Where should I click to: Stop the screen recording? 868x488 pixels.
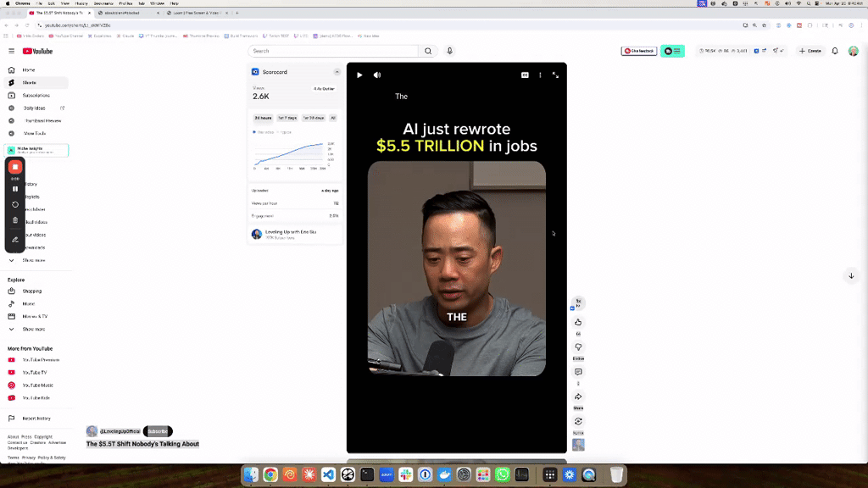15,167
